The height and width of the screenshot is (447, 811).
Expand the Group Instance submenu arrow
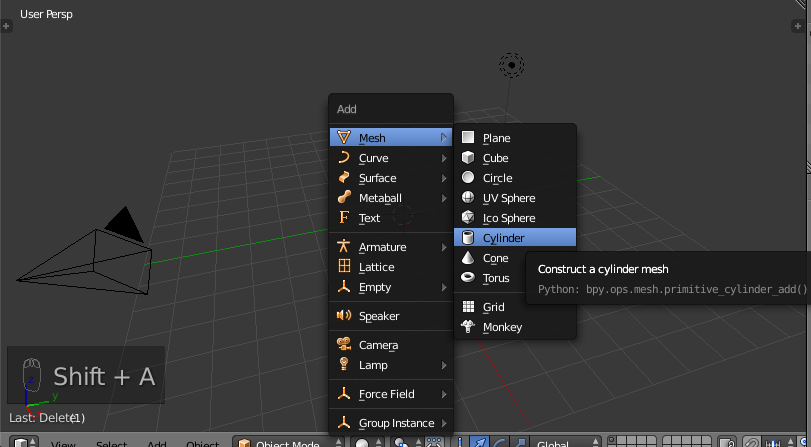tap(444, 423)
